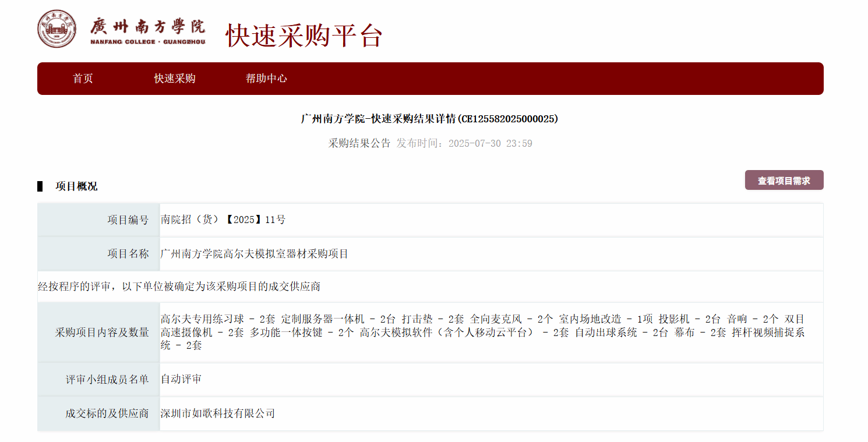
Task: Click the Nanfang College round seal logo
Action: (x=57, y=29)
